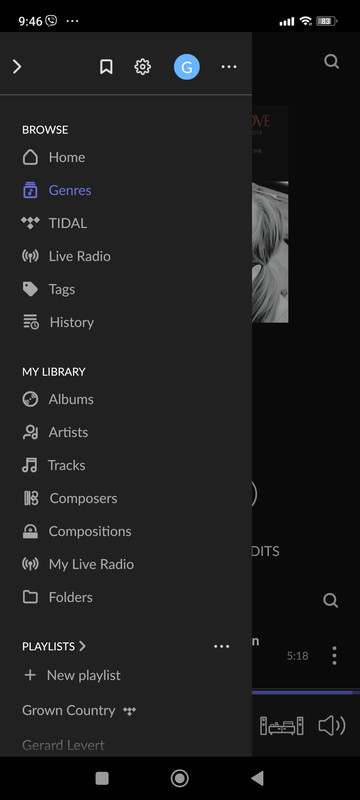Open Live Radio menu item
This screenshot has width=360, height=800.
coord(80,256)
